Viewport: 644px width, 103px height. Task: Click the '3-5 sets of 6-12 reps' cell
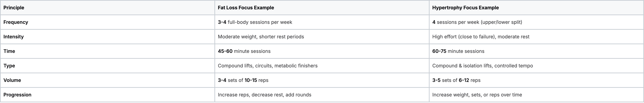[x=456, y=80]
